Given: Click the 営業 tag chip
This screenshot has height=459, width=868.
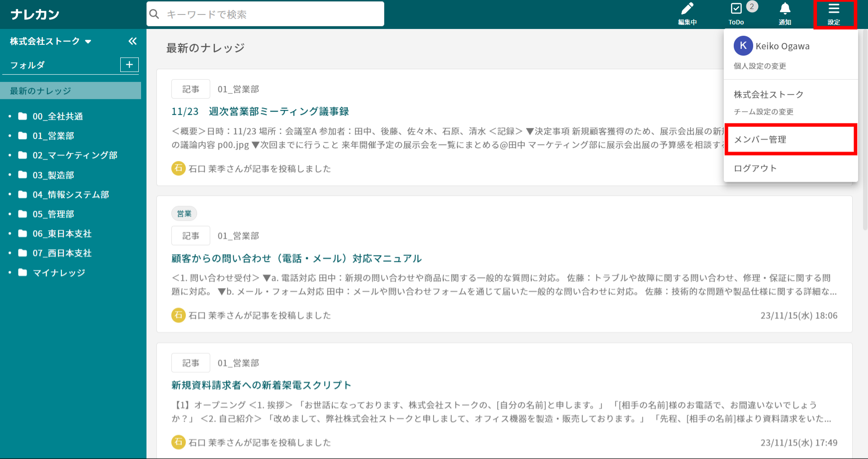Looking at the screenshot, I should [x=184, y=213].
